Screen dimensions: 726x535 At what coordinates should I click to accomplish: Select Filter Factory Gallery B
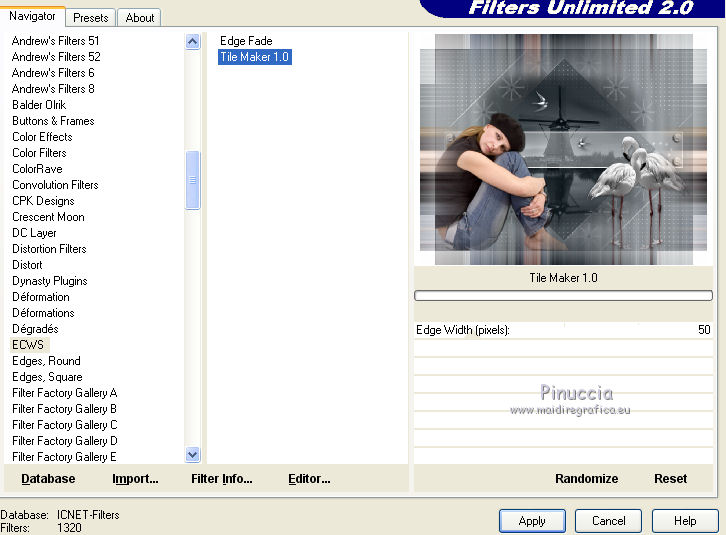pos(65,409)
